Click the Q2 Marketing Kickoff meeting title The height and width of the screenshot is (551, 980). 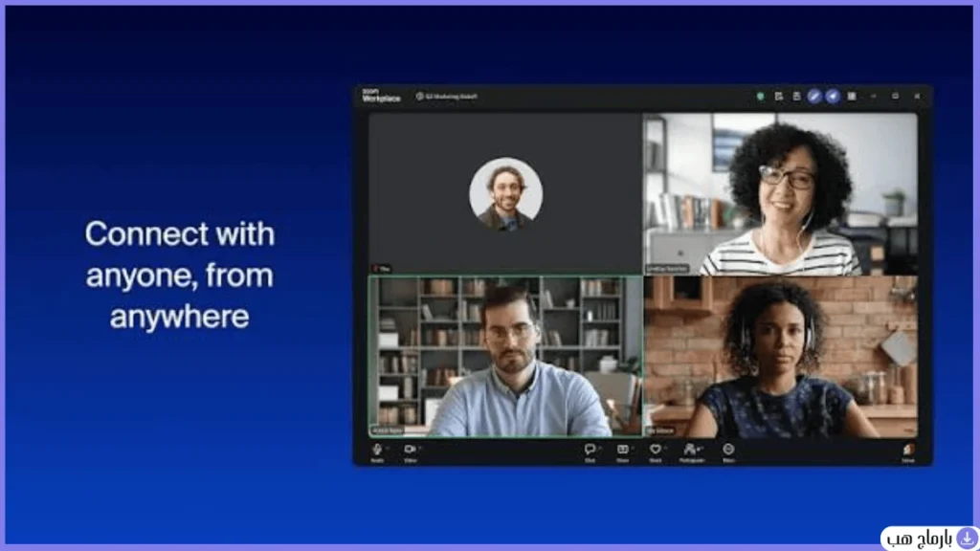pos(452,97)
